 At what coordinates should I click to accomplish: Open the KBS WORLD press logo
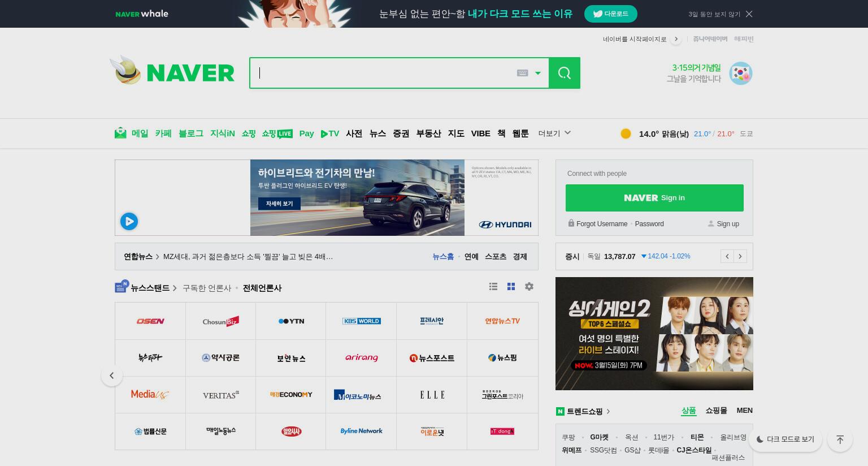[362, 321]
